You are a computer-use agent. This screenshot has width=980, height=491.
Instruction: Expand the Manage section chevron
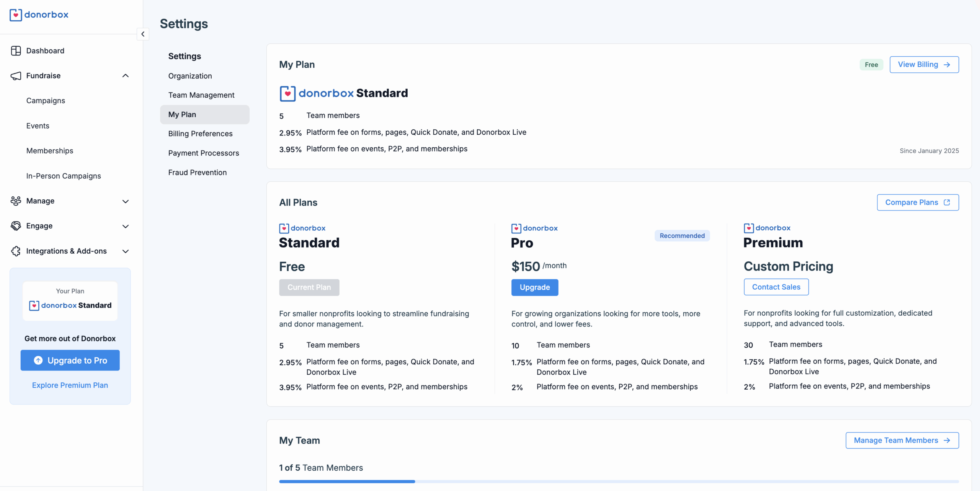126,201
